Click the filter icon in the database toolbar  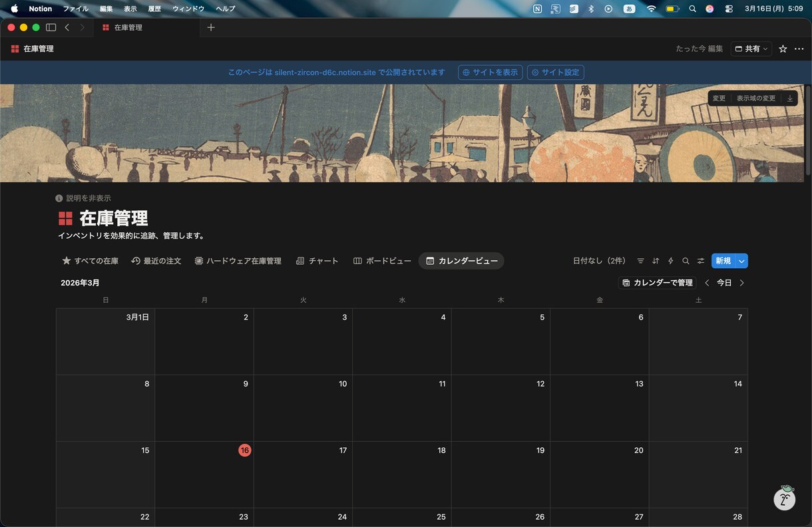pyautogui.click(x=640, y=261)
